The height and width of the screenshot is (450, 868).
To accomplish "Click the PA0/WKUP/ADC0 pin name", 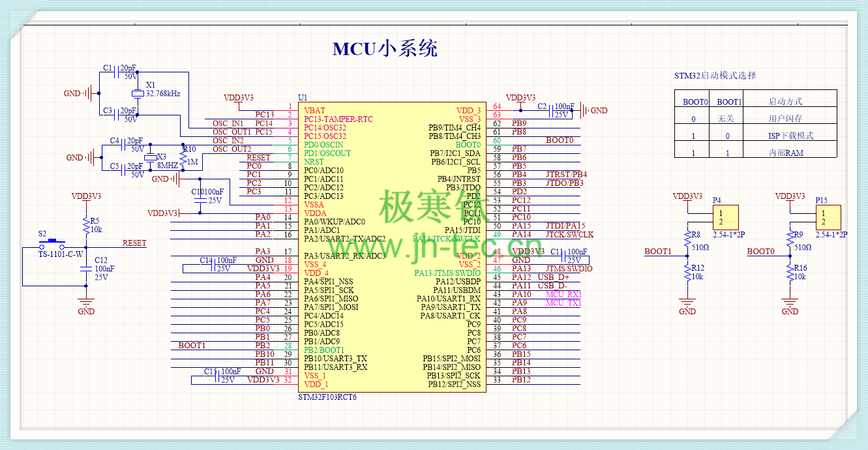I will 334,221.
